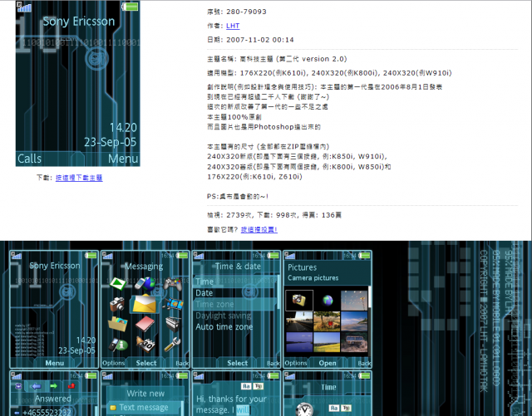Select wrench settings icon in menu grid
The width and height of the screenshot is (532, 416).
(x=172, y=345)
